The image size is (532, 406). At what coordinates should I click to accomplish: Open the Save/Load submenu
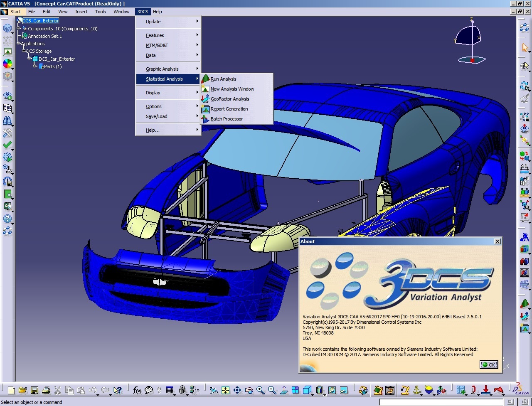click(x=168, y=116)
